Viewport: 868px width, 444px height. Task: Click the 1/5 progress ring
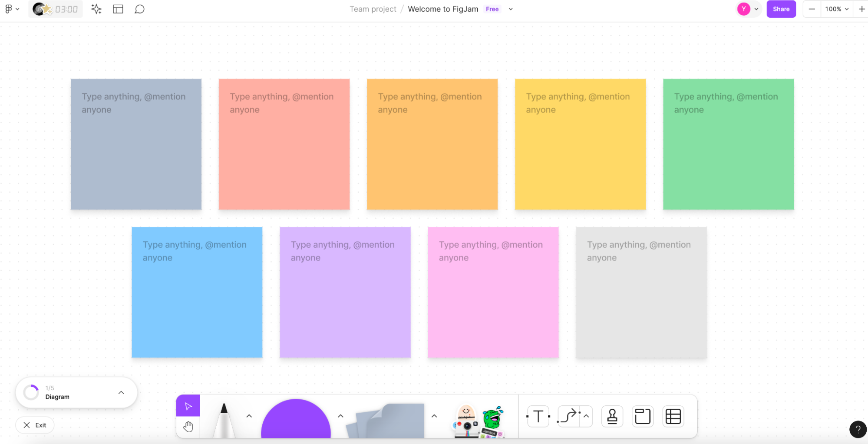(x=31, y=392)
